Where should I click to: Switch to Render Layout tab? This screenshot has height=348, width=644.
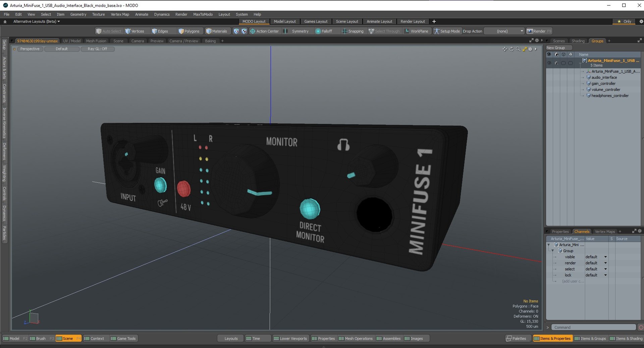tap(413, 21)
